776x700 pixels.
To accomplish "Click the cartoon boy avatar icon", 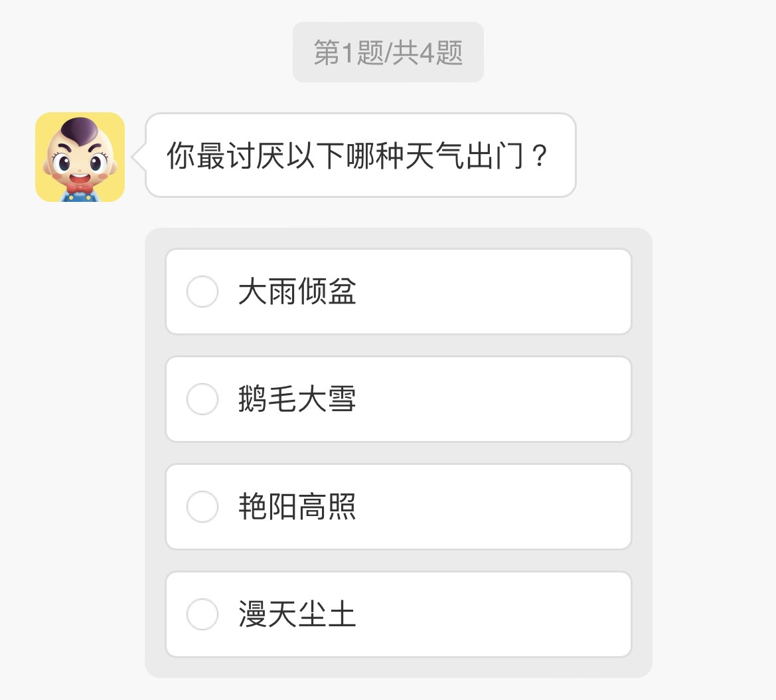I will 80,157.
